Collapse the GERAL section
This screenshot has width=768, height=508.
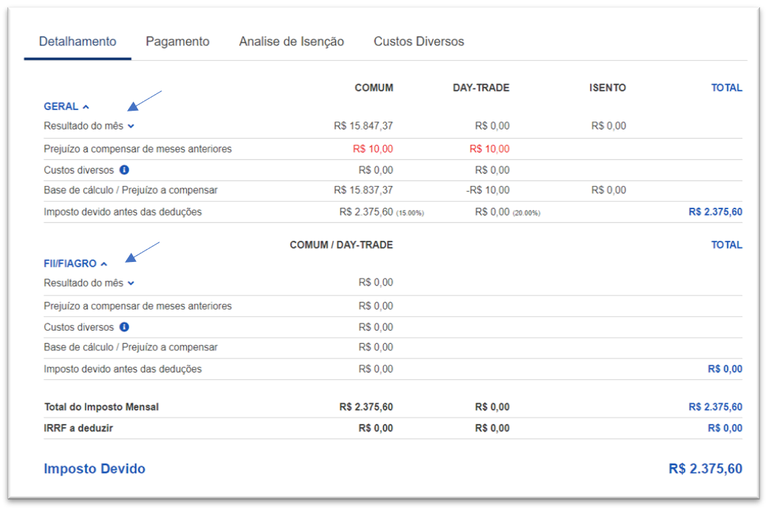[x=66, y=106]
